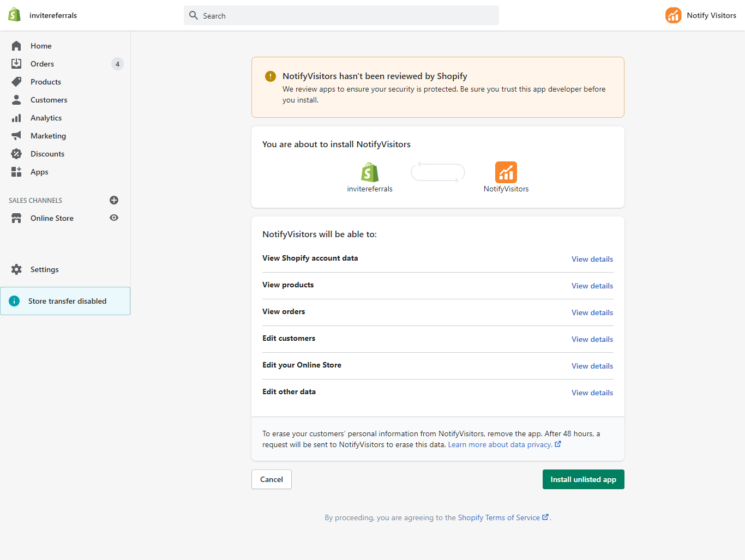Click the info icon beside Store transfer disabled
This screenshot has width=745, height=560.
(x=14, y=301)
